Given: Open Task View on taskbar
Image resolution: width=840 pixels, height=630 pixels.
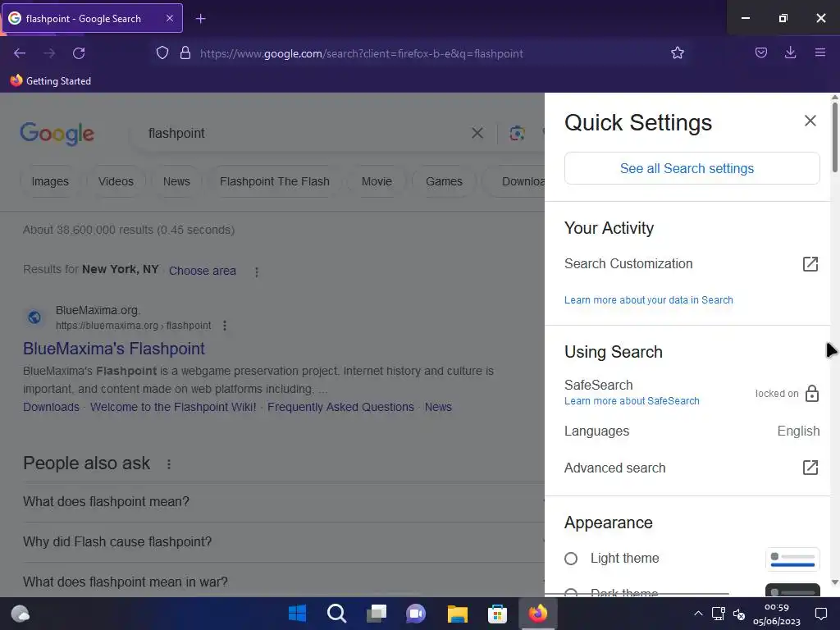Looking at the screenshot, I should point(377,614).
